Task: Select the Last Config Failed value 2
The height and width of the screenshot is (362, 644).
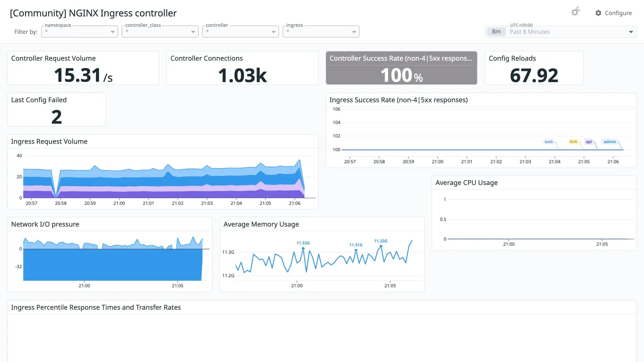Action: pyautogui.click(x=57, y=117)
